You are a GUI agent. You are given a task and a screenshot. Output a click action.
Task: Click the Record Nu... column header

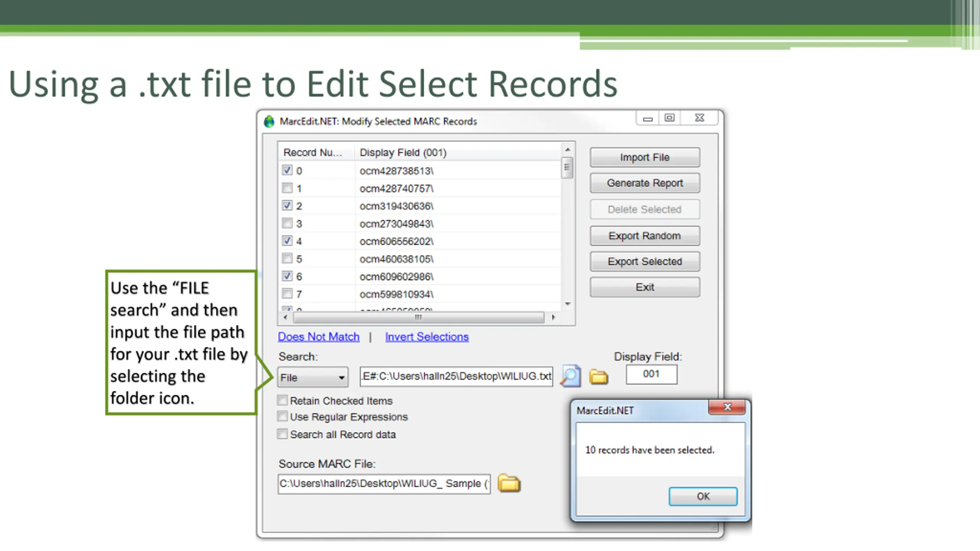[317, 152]
